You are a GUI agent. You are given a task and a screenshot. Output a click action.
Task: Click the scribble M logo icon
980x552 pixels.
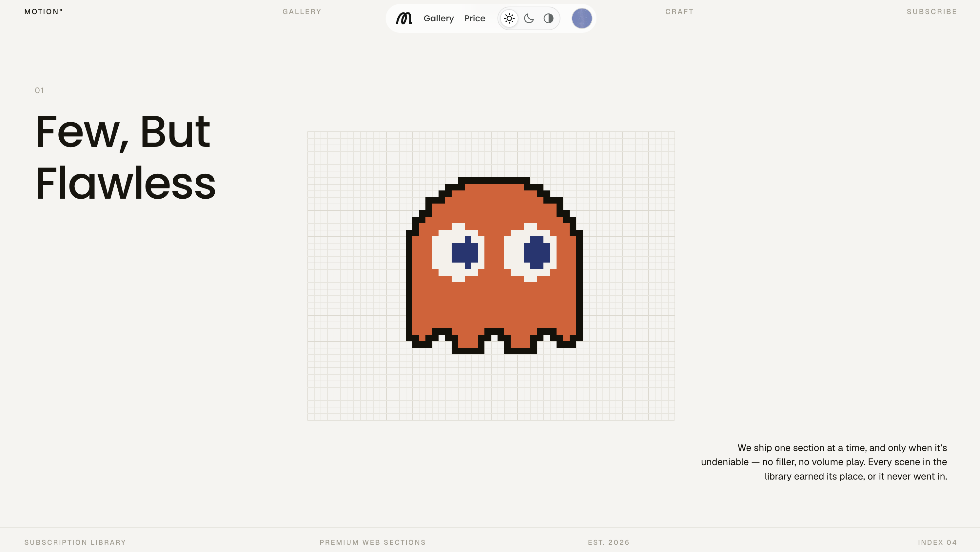(x=404, y=18)
